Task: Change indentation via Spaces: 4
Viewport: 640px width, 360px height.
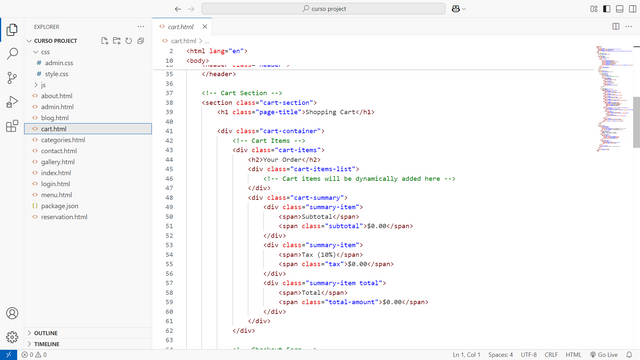Action: click(x=500, y=355)
